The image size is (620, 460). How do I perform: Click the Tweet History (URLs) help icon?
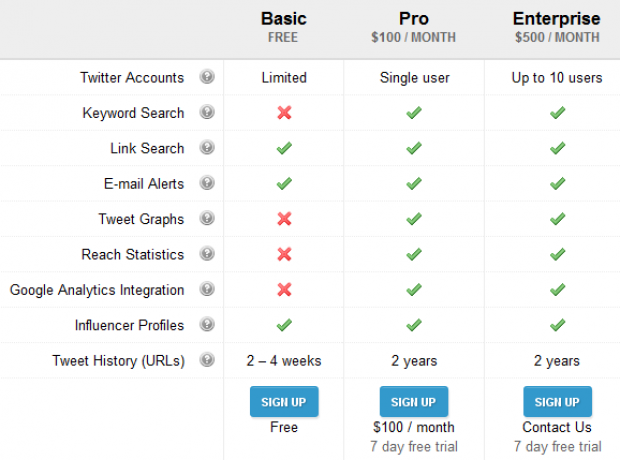point(207,360)
